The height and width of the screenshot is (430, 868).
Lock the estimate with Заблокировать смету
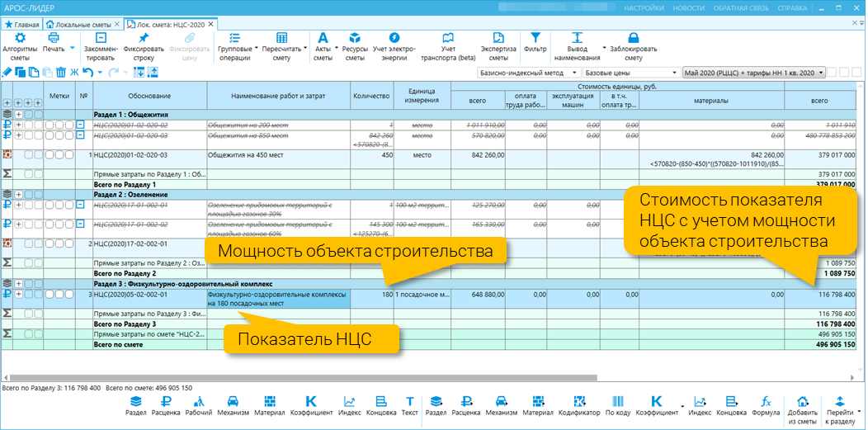(x=634, y=38)
